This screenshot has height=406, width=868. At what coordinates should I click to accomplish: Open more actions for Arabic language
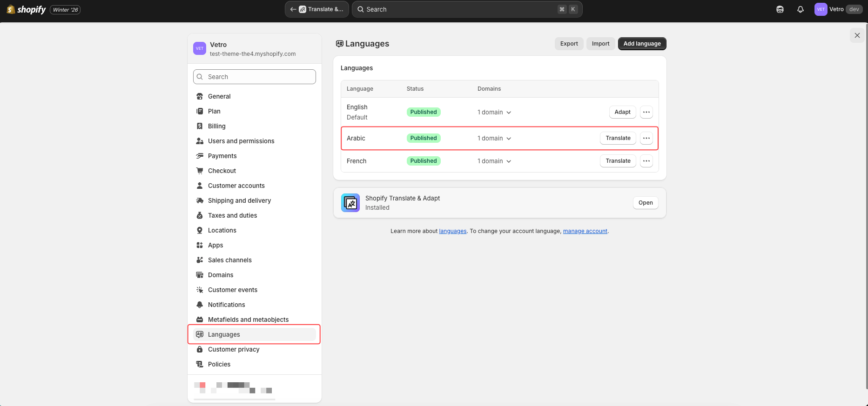pos(646,138)
